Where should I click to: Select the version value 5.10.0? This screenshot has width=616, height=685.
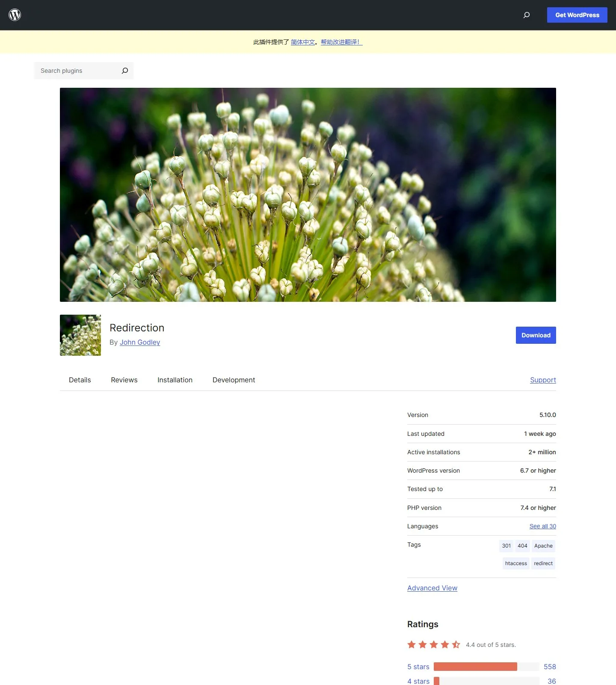click(548, 415)
